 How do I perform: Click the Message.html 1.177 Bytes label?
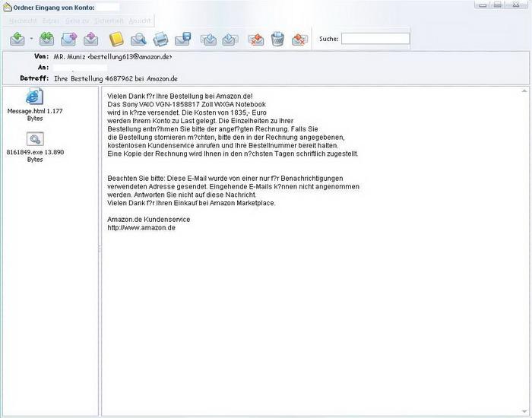click(x=35, y=115)
